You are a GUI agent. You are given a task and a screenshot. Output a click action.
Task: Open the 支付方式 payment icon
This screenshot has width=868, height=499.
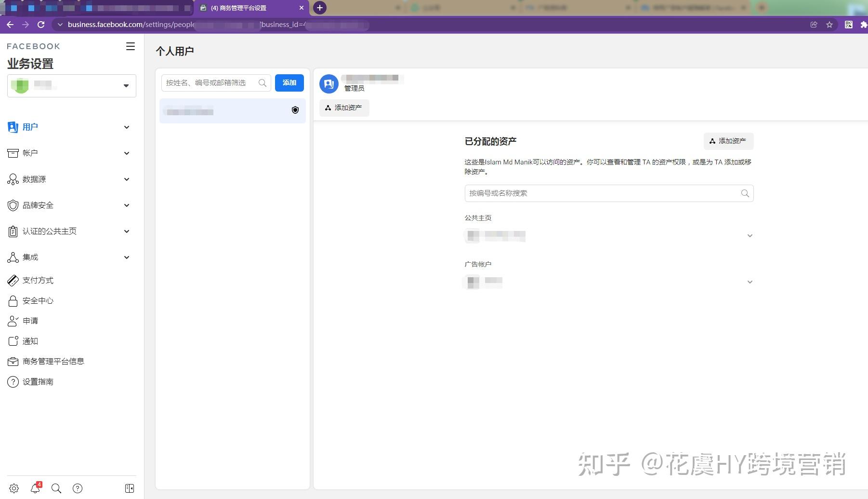pos(13,280)
